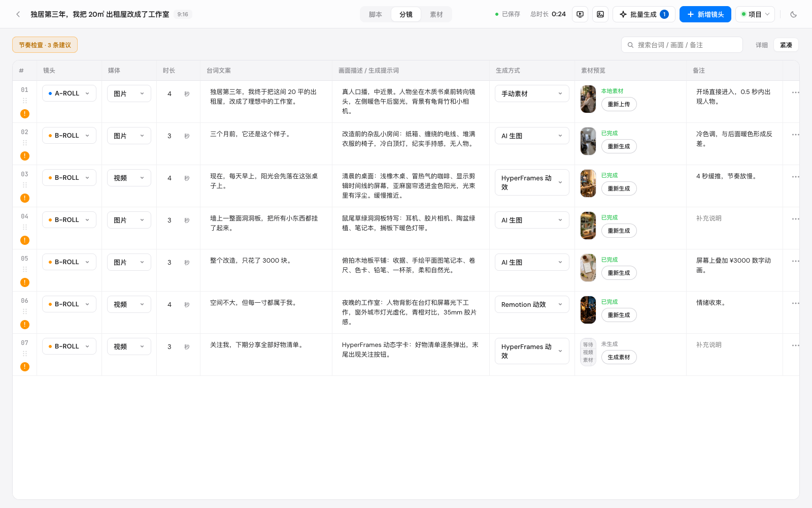Click the drag handle of shot 05
Screen dimensions: 812x508
tap(25, 269)
